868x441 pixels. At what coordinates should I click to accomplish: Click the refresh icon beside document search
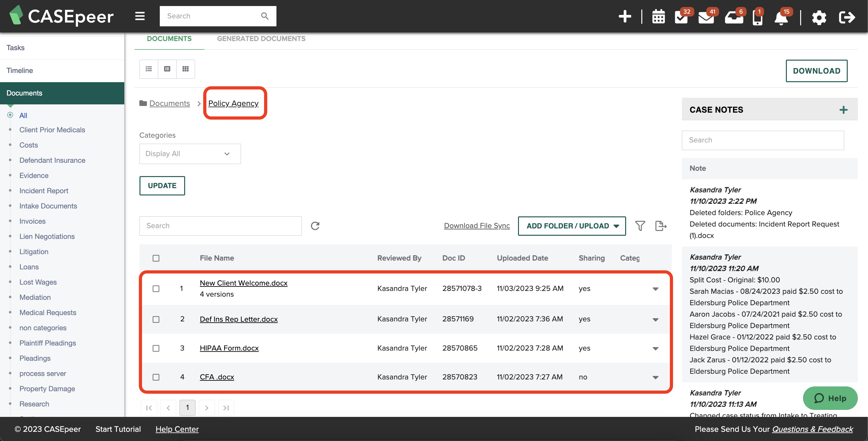pos(315,226)
